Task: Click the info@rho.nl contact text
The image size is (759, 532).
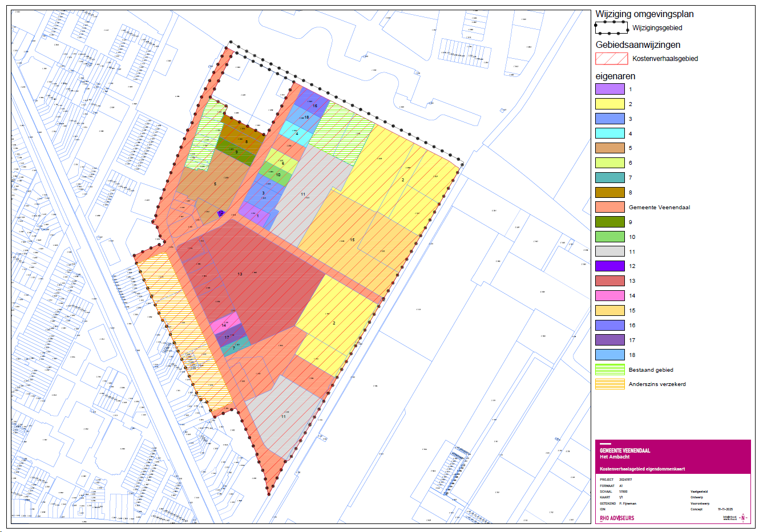Action: [x=730, y=517]
